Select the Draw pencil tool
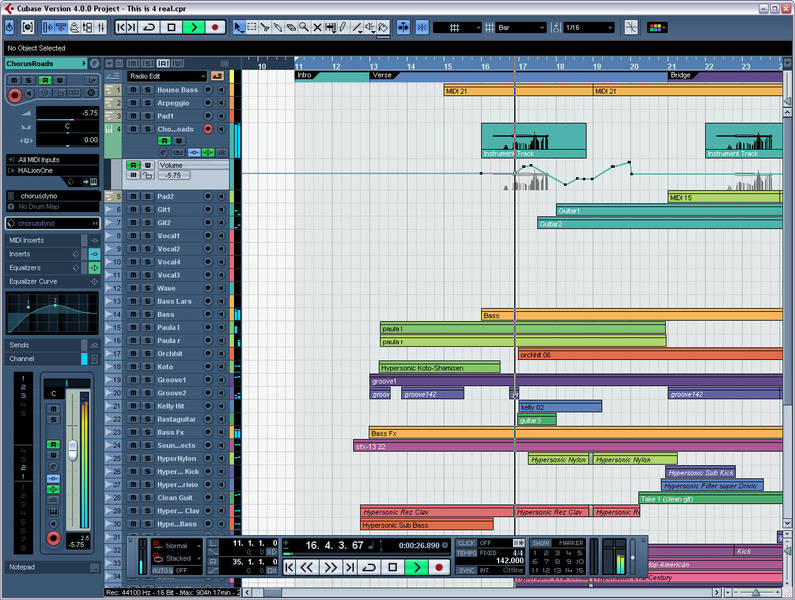 (x=343, y=27)
